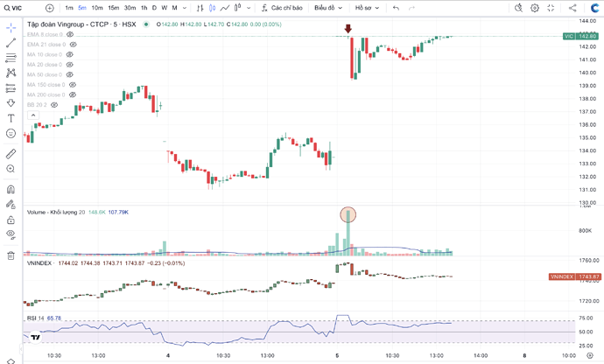Viewport: 604px width, 364px height.
Task: Choose the line chart style icon
Action: point(225,8)
